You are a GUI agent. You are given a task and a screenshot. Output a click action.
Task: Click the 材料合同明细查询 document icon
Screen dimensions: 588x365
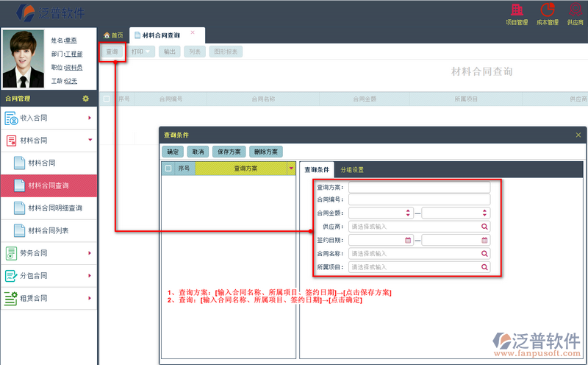click(20, 208)
